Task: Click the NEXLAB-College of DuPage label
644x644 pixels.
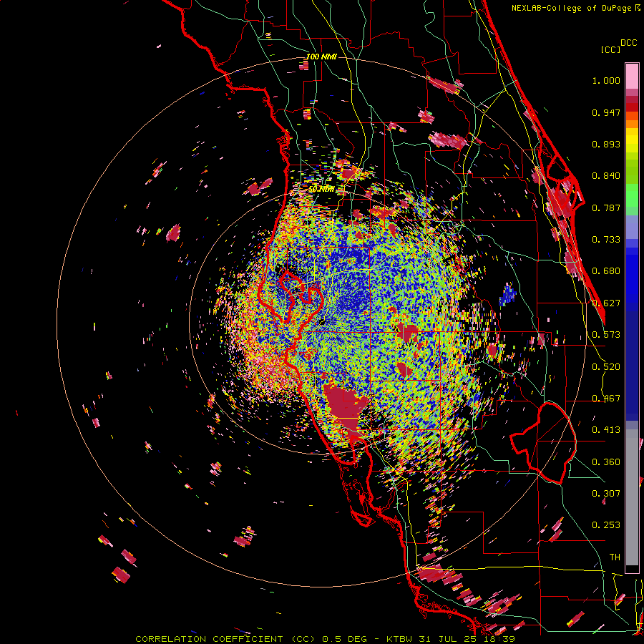Action: 572,8
